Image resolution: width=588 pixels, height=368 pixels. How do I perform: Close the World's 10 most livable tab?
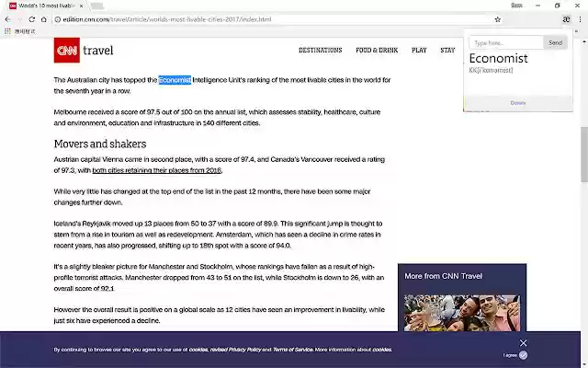pos(82,6)
